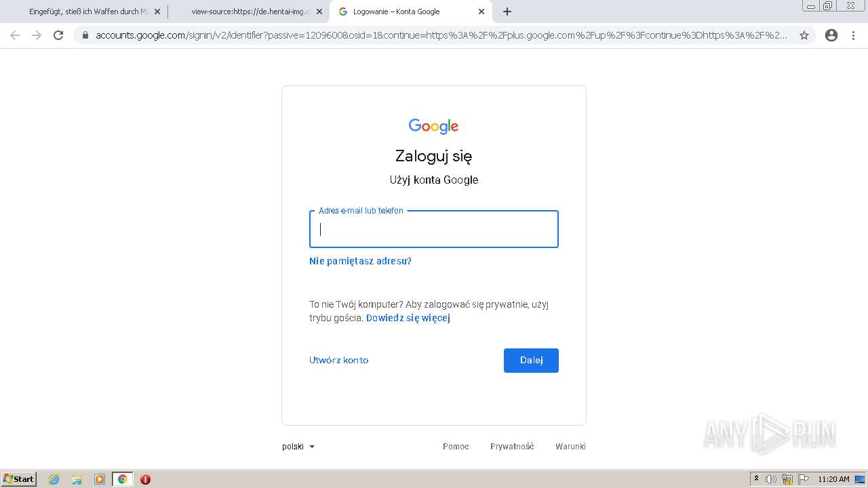Open a new tab with the plus button

click(507, 12)
